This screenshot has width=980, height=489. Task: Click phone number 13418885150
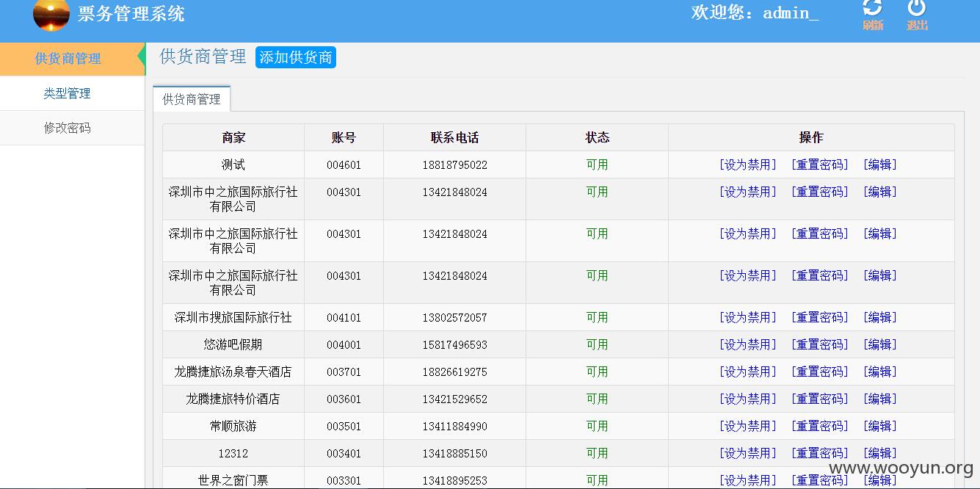coord(454,454)
